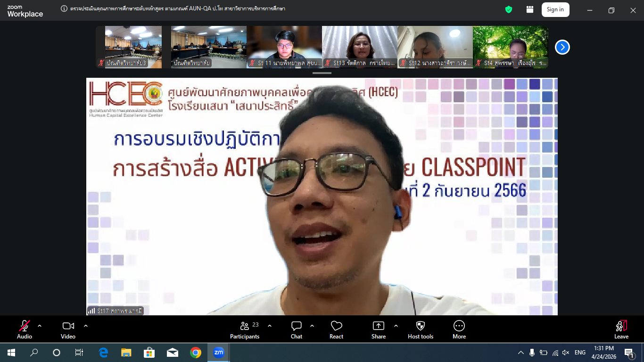Show hidden system tray icons
644x362 pixels.
(x=521, y=353)
